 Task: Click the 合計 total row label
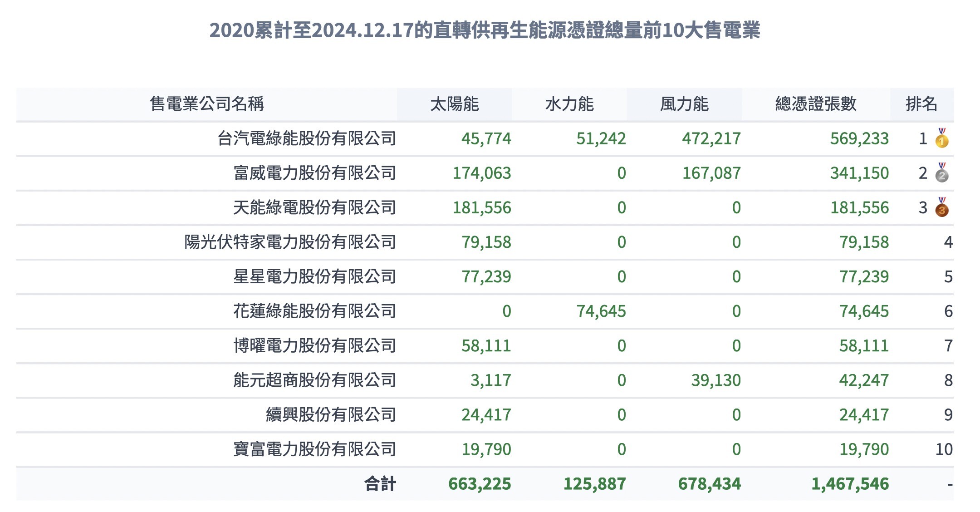tap(380, 484)
